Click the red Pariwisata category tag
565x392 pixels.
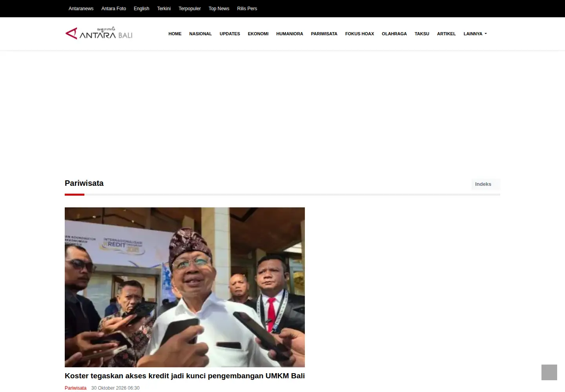75,388
